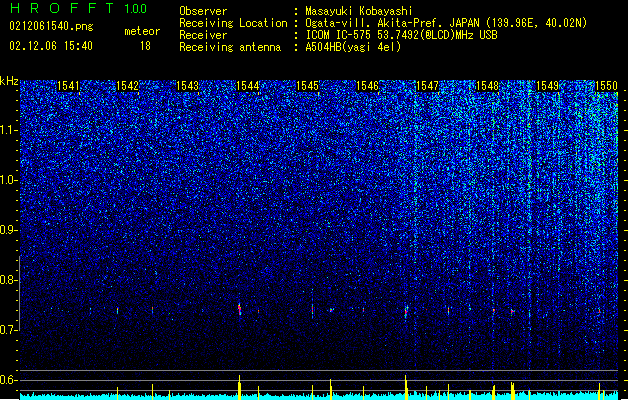Click the 1.1 kHz frequency label

click(9, 130)
